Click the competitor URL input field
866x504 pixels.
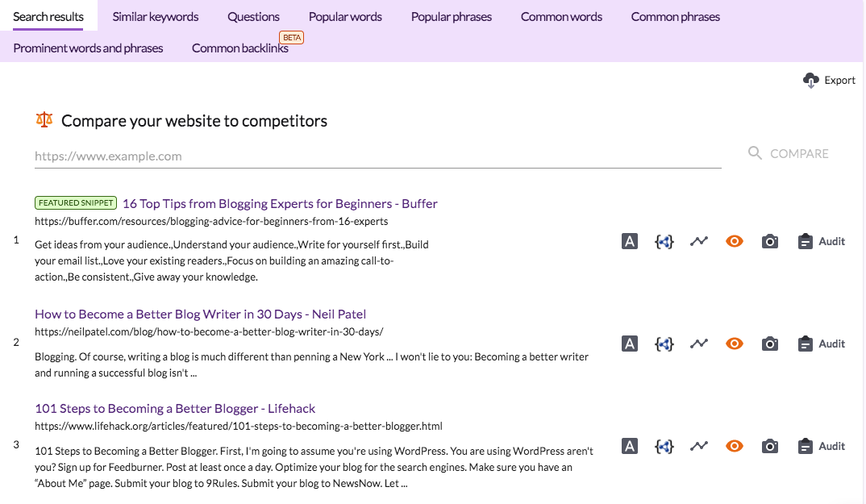click(323, 156)
